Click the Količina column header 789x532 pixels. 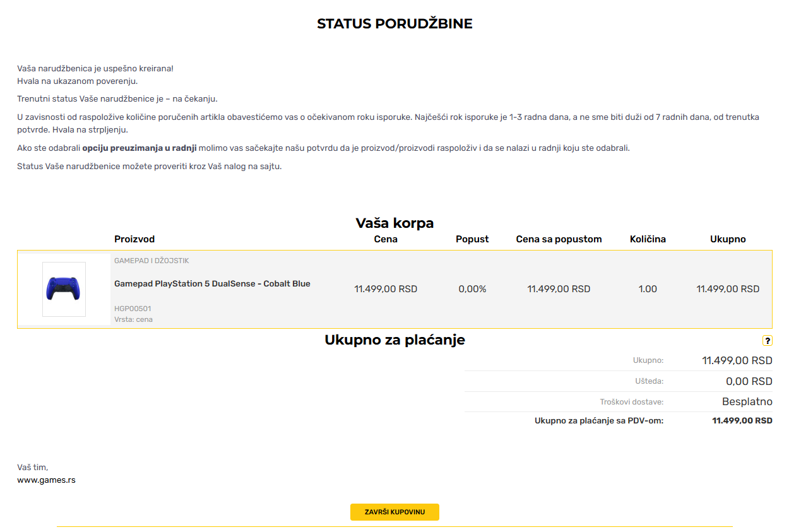click(648, 239)
